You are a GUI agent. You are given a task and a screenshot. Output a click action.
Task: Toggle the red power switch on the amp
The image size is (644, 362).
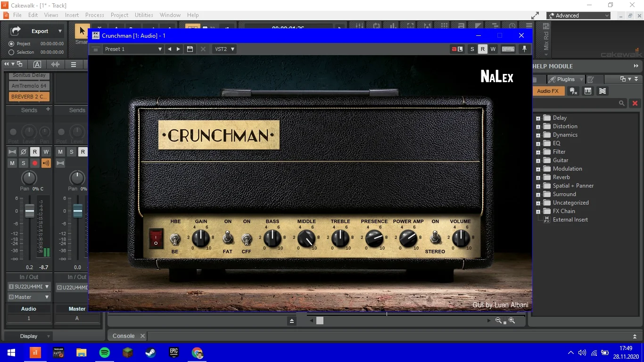(156, 238)
